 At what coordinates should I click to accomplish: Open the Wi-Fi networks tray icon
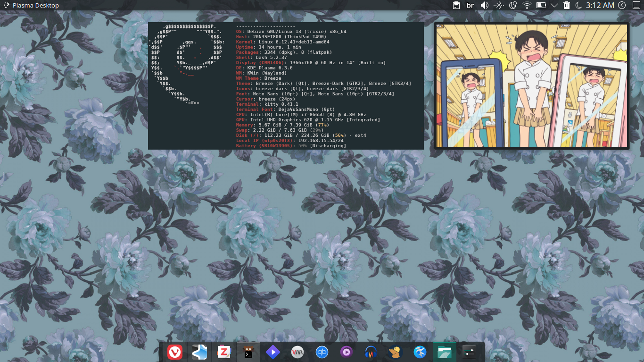(x=527, y=5)
